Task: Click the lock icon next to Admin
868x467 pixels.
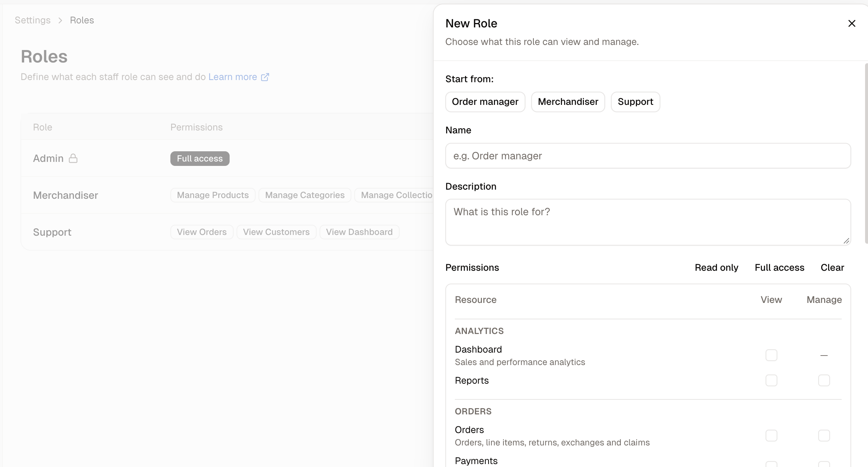Action: 73,158
